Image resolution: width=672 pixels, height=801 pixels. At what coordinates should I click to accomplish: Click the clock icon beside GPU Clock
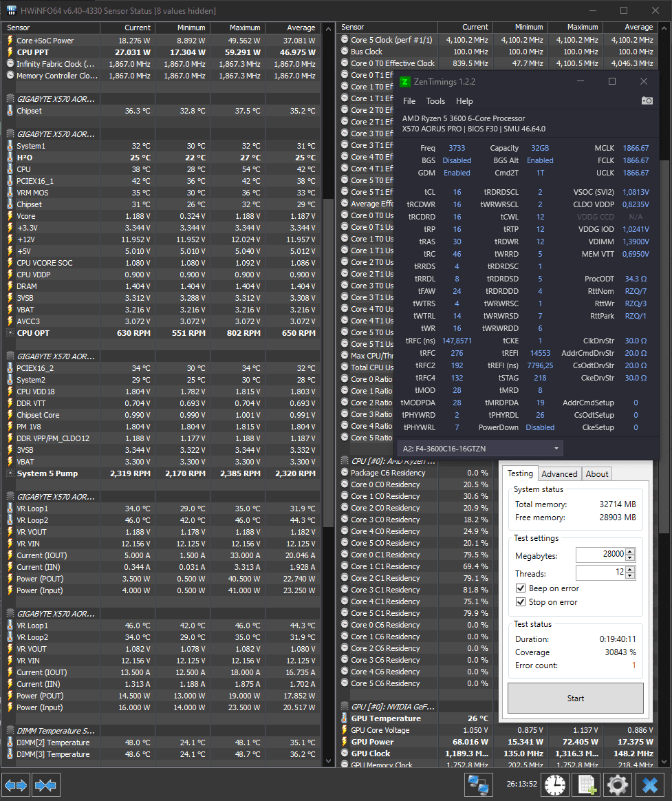pos(345,754)
